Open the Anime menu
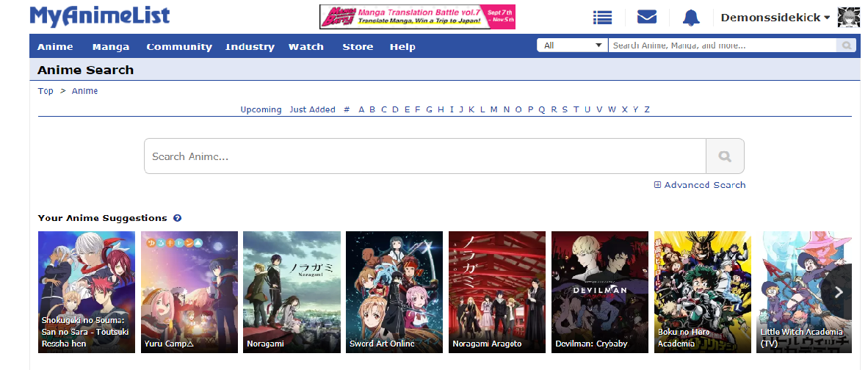 (x=55, y=46)
